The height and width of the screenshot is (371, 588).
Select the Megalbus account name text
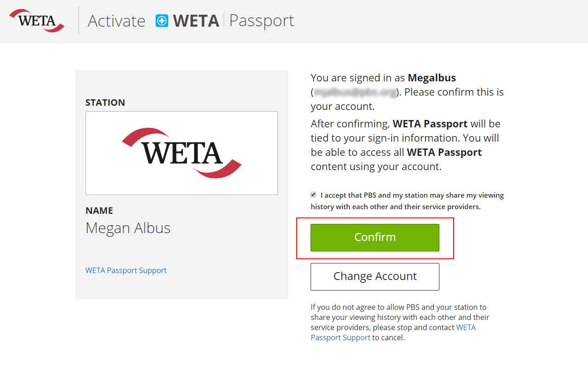tap(431, 78)
